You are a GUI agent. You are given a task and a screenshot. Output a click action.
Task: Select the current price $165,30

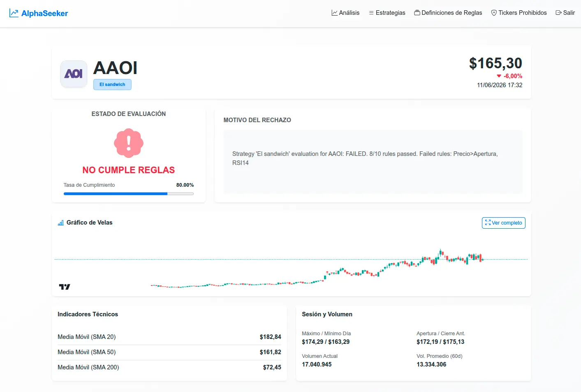point(495,63)
